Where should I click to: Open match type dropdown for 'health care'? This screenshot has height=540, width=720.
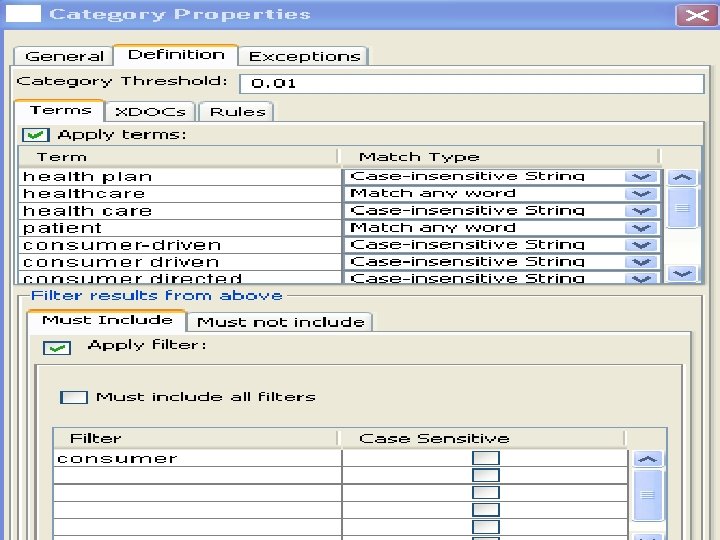pos(641,211)
